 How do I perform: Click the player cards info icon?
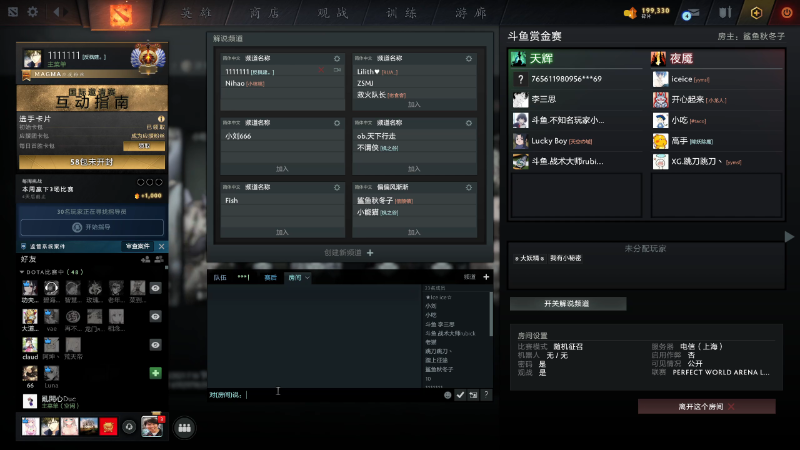click(x=161, y=119)
